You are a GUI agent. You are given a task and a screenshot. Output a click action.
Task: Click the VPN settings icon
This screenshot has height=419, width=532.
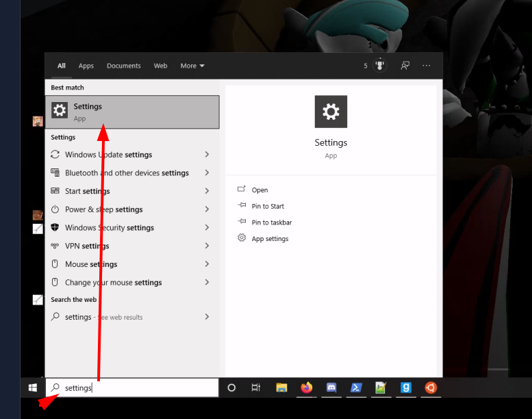[x=55, y=246]
